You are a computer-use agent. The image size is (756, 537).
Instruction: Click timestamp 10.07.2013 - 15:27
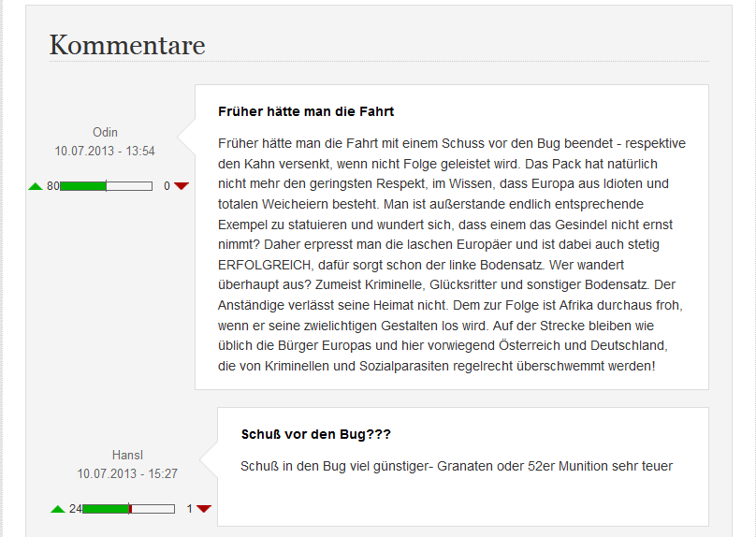(127, 473)
